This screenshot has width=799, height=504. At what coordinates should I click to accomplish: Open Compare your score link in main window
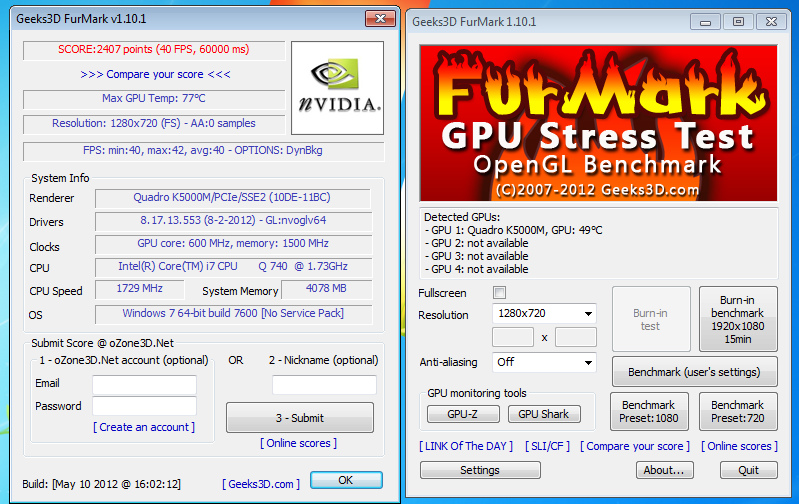pyautogui.click(x=635, y=446)
